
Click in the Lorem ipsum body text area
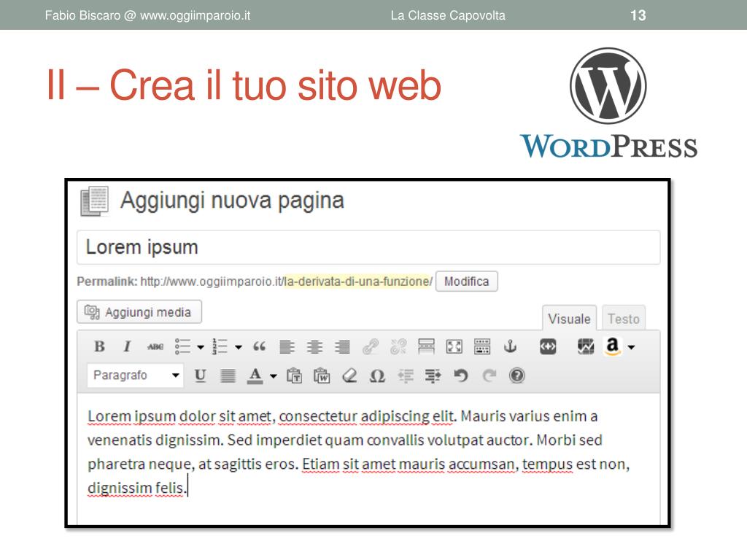[368, 457]
